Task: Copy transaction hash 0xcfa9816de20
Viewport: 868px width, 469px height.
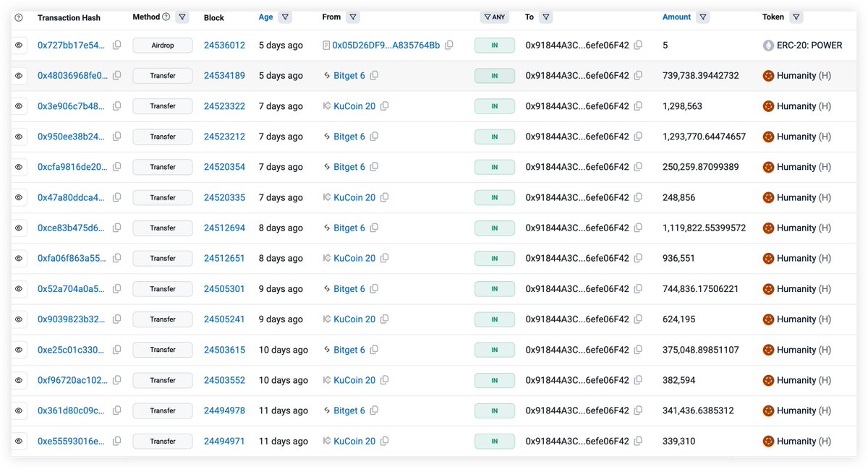Action: (117, 167)
